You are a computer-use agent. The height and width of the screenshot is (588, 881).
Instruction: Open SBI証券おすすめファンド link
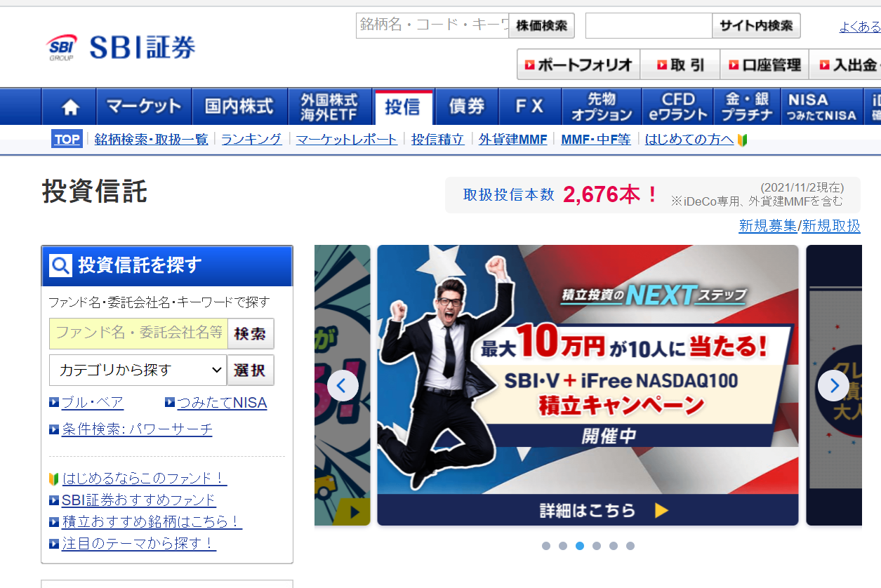click(x=139, y=500)
